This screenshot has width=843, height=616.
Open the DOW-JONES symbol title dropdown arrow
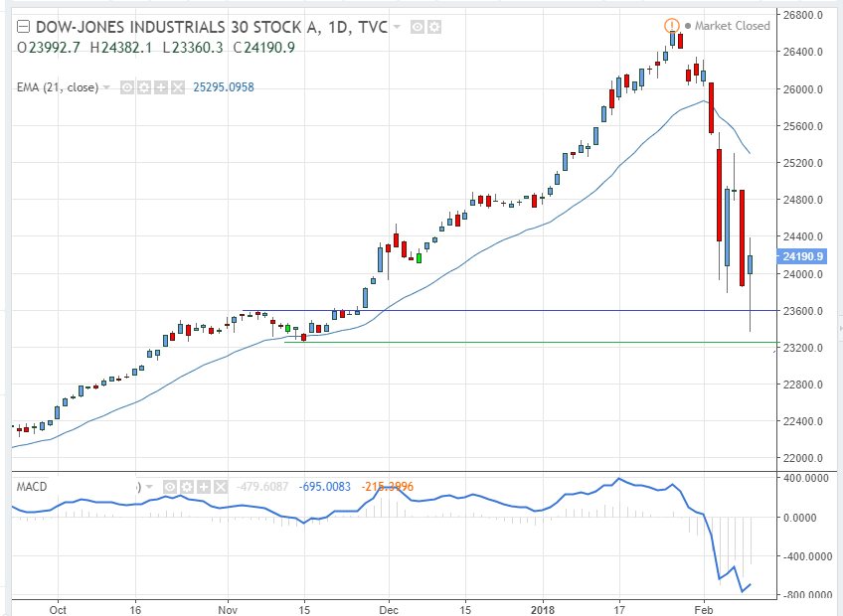click(397, 27)
